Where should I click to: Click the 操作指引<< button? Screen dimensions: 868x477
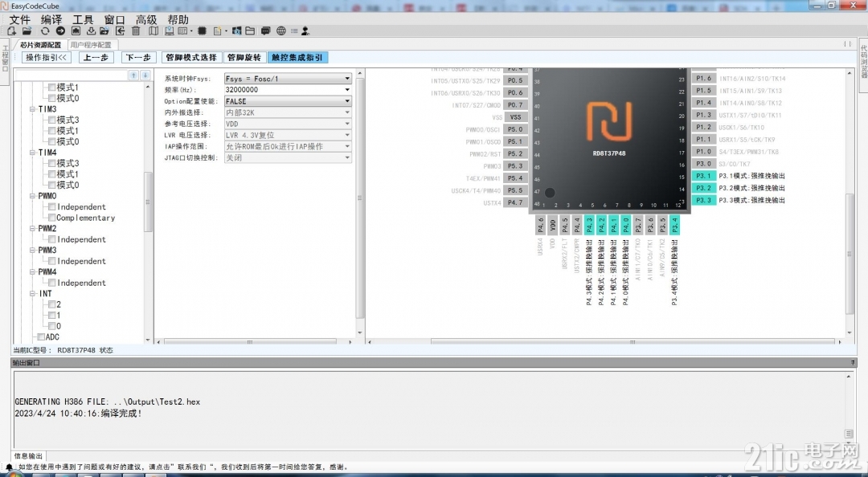pos(47,58)
